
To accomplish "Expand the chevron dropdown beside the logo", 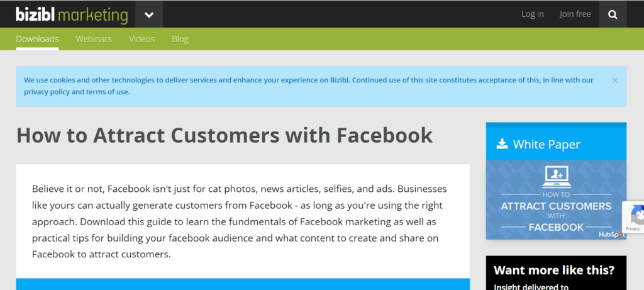I will [x=149, y=14].
